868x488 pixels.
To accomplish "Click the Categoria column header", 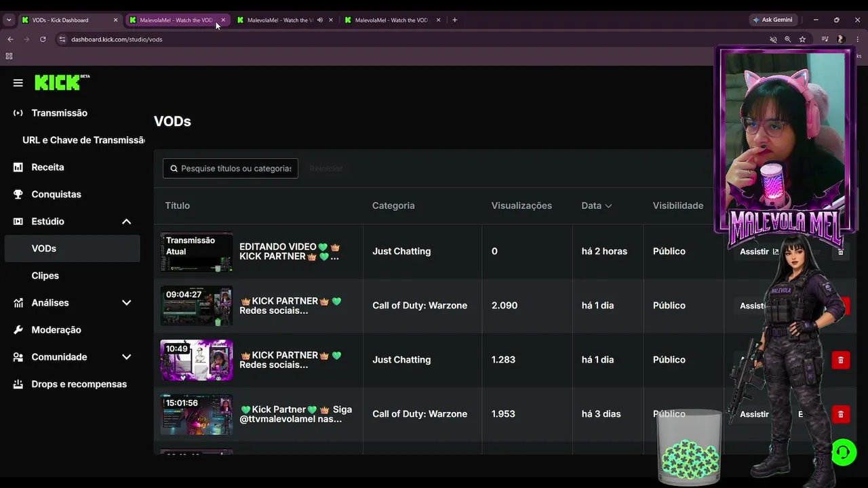I will coord(393,205).
